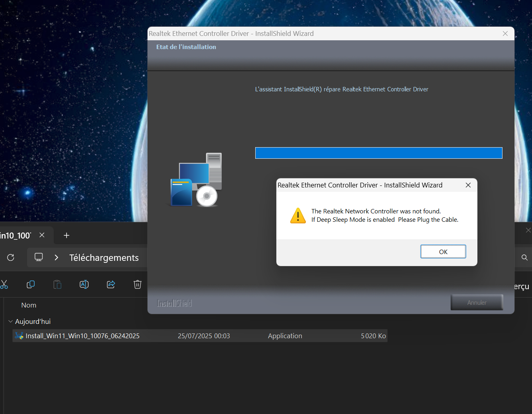Click the paste clipboard icon in Explorer
Image resolution: width=532 pixels, height=414 pixels.
click(57, 284)
